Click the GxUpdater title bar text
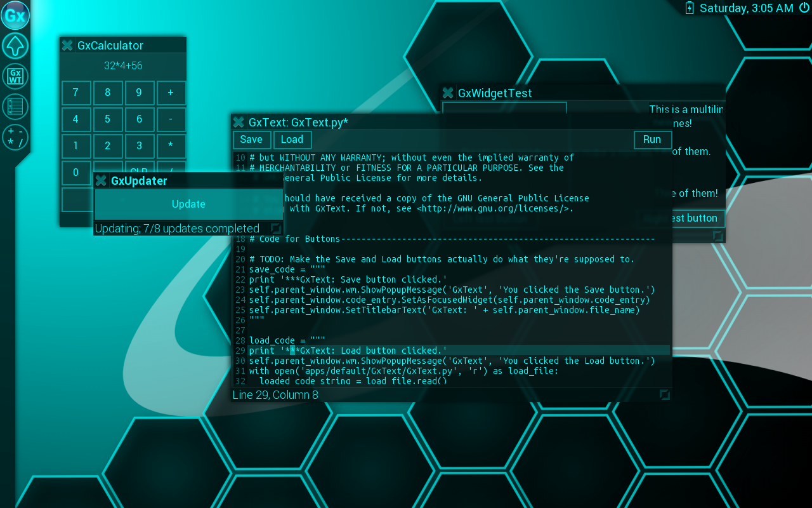The width and height of the screenshot is (812, 508). [x=139, y=181]
